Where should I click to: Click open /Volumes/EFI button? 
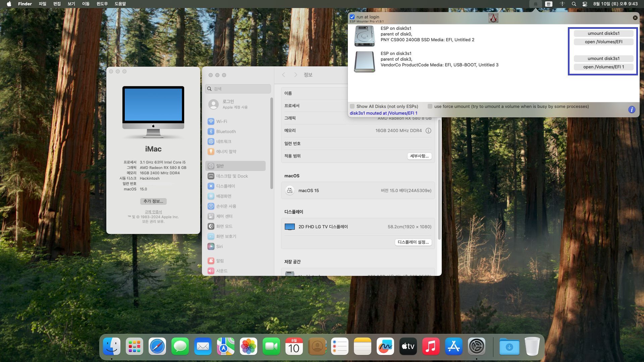pyautogui.click(x=603, y=42)
